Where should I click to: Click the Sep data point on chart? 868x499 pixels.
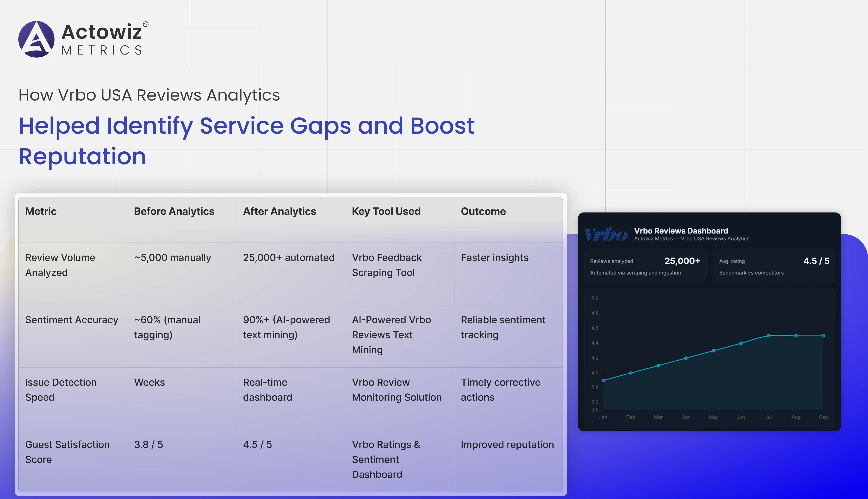[823, 336]
